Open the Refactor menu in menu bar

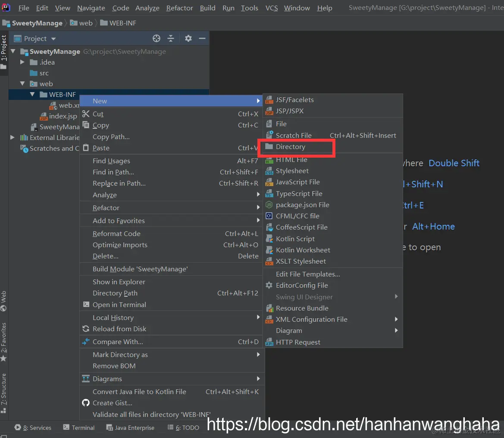pyautogui.click(x=179, y=8)
